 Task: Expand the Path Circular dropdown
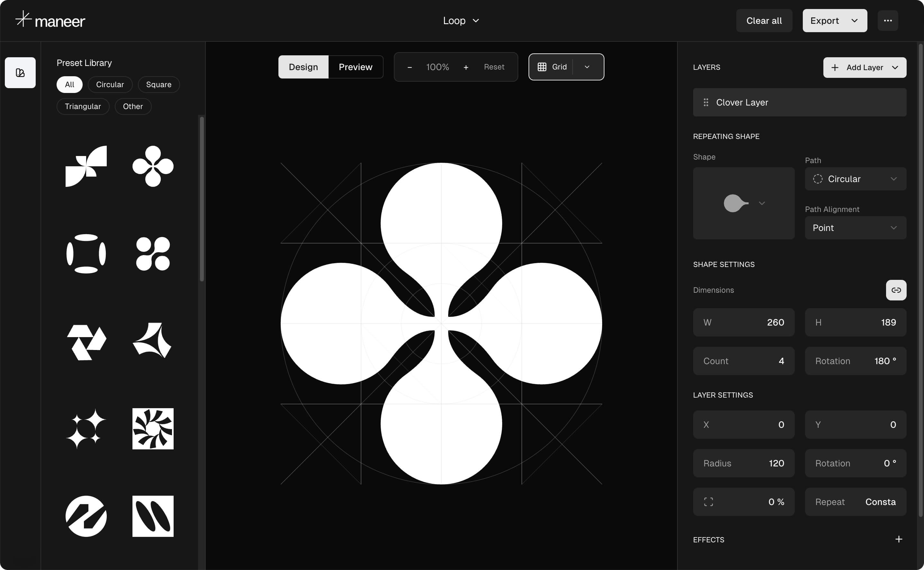coord(855,179)
